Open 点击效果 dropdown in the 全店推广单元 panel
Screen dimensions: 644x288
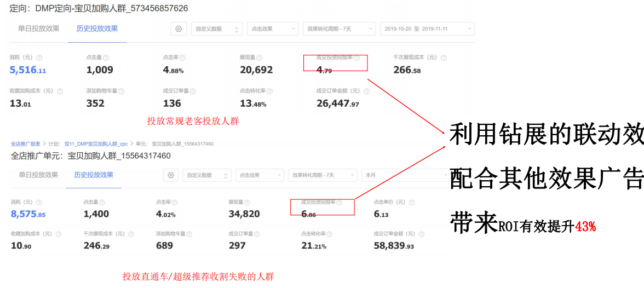pyautogui.click(x=259, y=175)
